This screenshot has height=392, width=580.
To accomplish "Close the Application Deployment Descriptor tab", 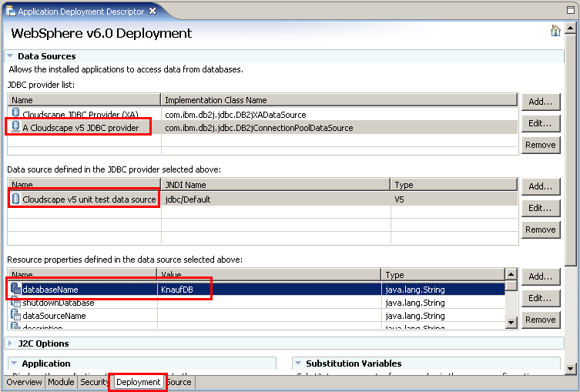I will (x=153, y=11).
